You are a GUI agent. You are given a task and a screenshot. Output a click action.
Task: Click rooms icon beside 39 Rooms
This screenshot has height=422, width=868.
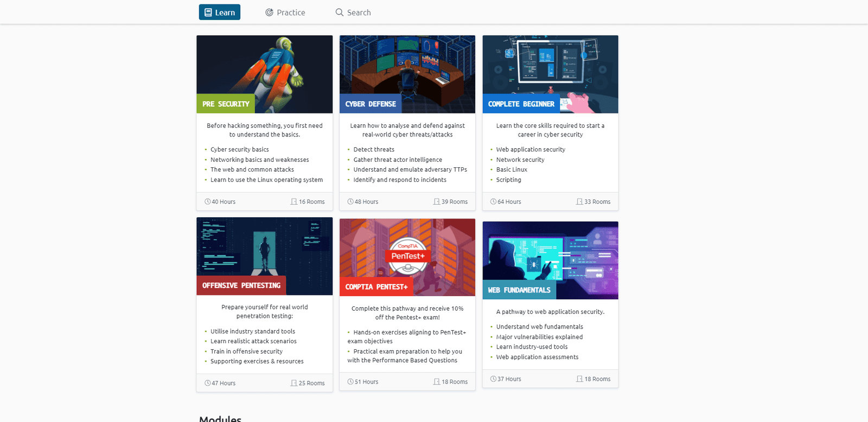[437, 201]
